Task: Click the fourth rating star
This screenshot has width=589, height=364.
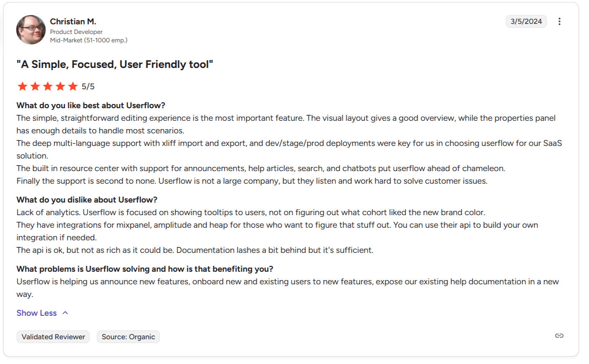Action: [x=60, y=86]
